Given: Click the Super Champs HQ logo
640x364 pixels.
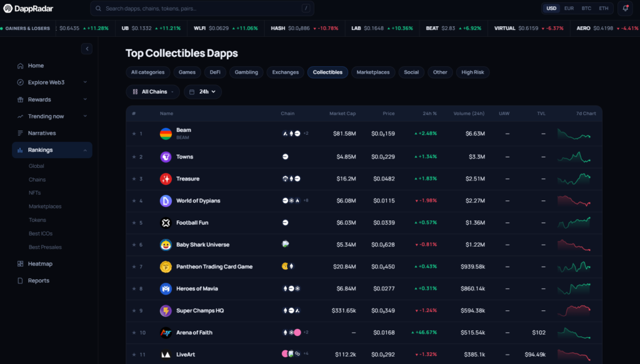Looking at the screenshot, I should click(x=166, y=310).
